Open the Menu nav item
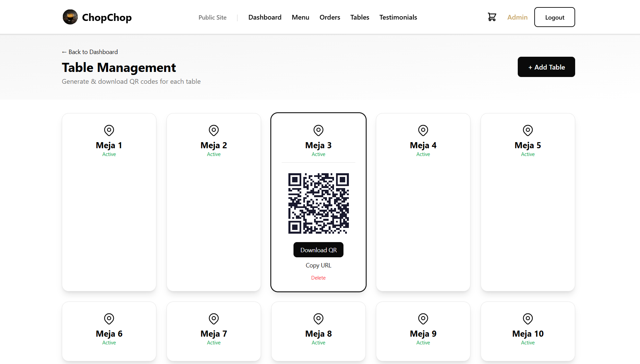This screenshot has width=640, height=364. point(301,17)
